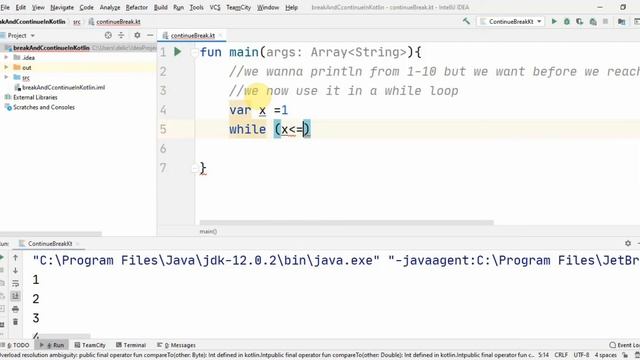Hide the Project panel with the minus icon
This screenshot has width=640, height=360.
pos(150,36)
